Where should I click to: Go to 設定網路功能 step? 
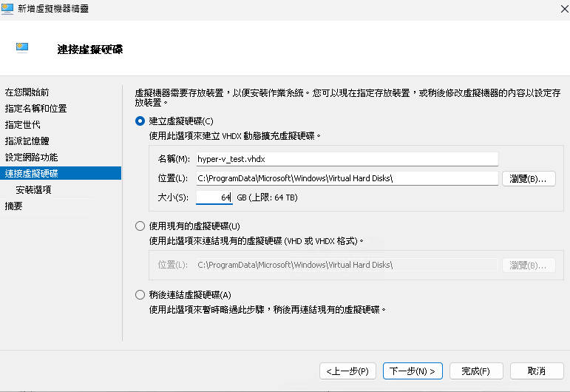[x=31, y=158]
